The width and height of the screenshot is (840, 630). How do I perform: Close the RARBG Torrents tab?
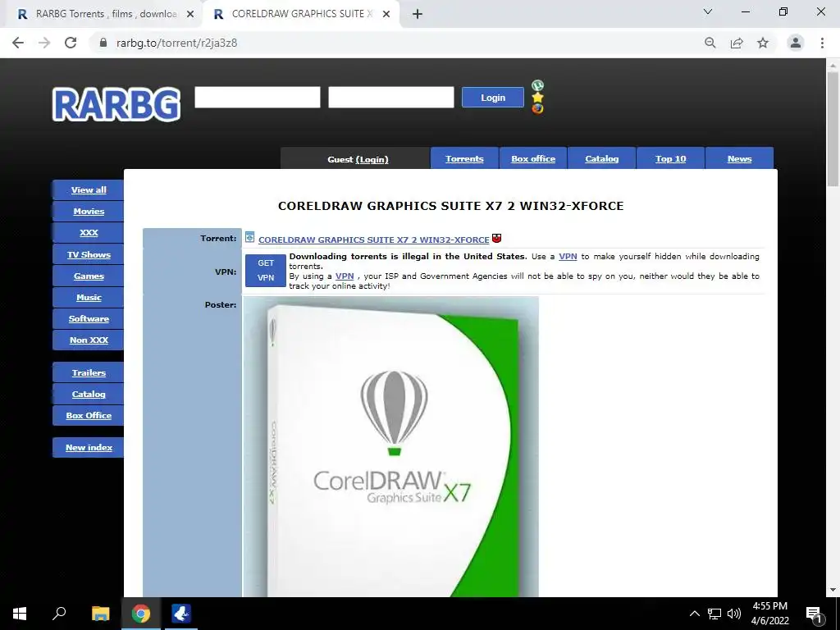click(190, 15)
